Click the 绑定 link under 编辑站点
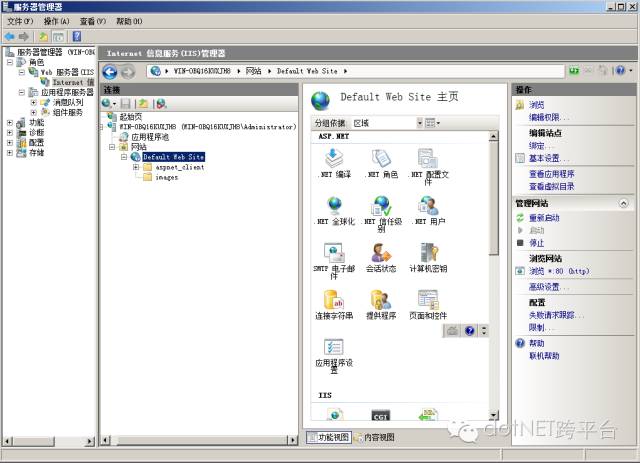 540,146
